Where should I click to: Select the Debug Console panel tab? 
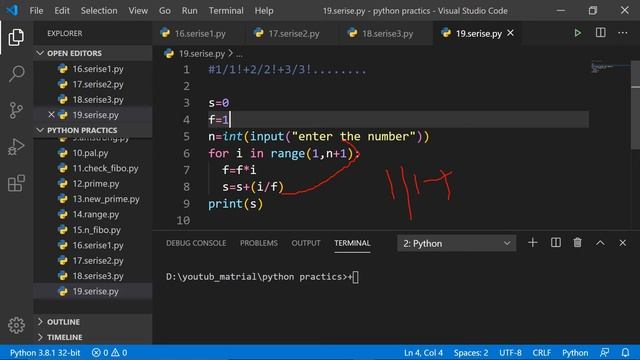196,243
